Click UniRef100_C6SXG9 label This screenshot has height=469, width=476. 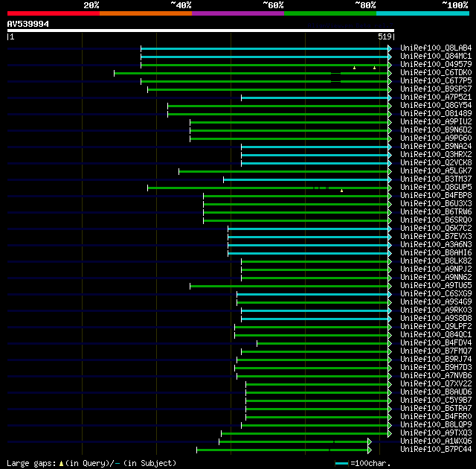(x=436, y=294)
